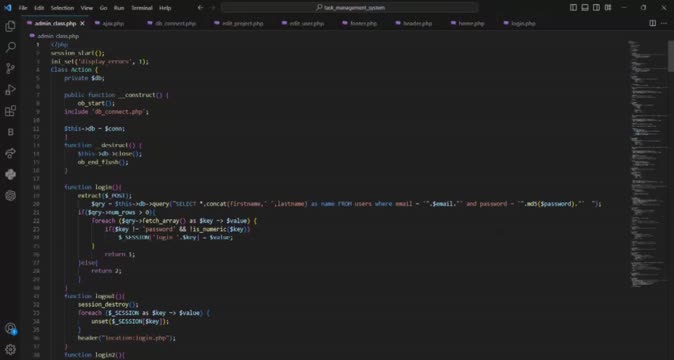Toggle the primary side bar layout button
The height and width of the screenshot is (360, 674).
tap(573, 7)
